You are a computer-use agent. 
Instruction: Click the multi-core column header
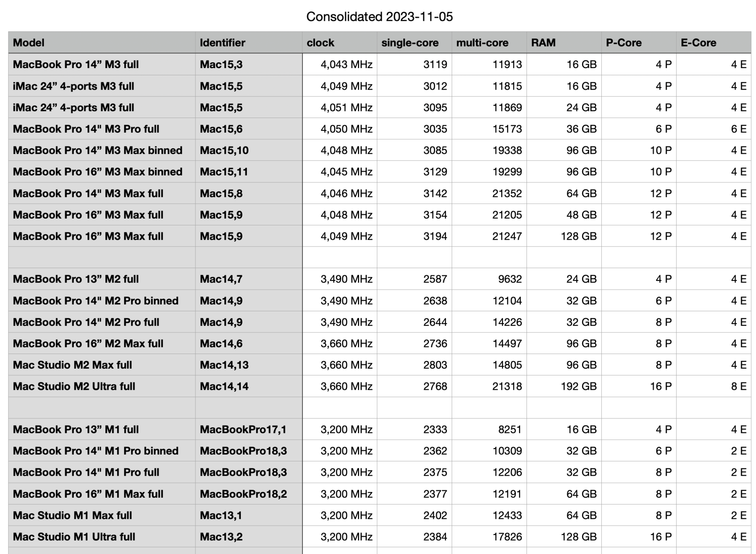pos(482,43)
